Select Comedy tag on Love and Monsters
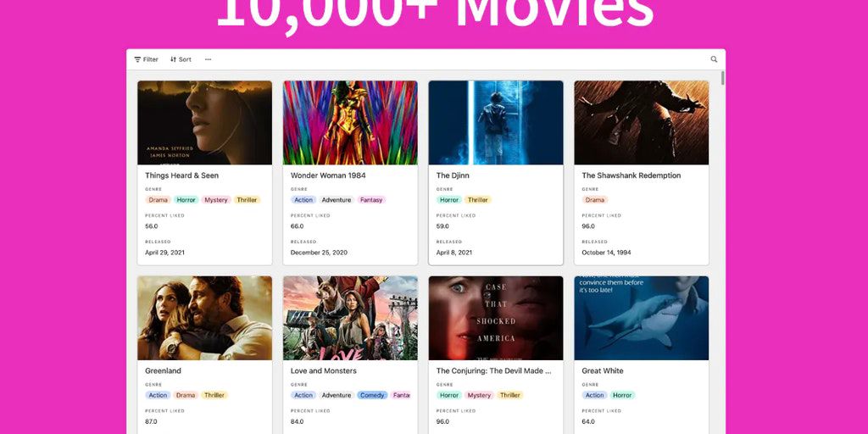The image size is (868, 434). (x=372, y=395)
